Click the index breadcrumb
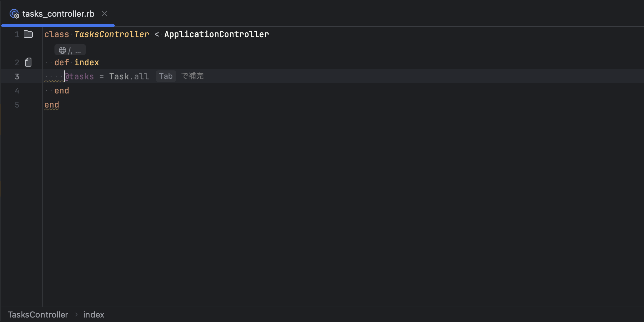Viewport: 644px width, 322px height. click(94, 315)
